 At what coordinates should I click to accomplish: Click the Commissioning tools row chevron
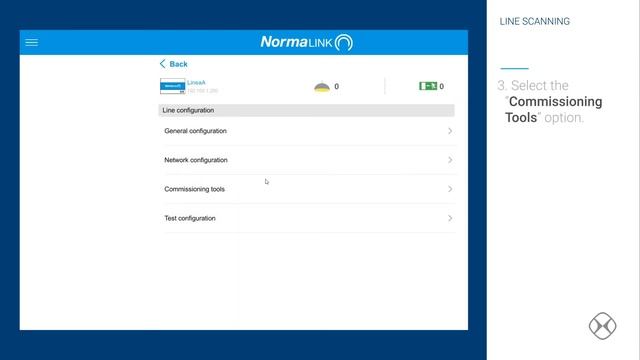[450, 189]
